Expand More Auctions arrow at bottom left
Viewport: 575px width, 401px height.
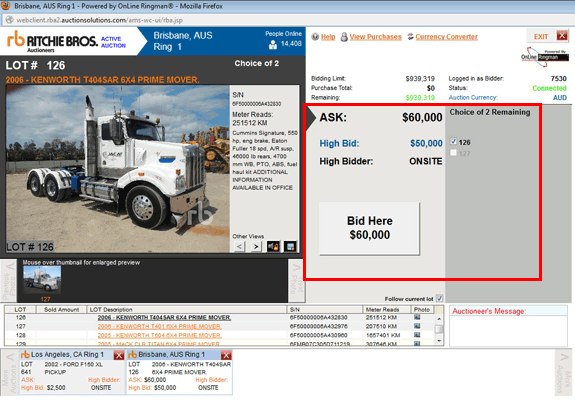pyautogui.click(x=8, y=372)
